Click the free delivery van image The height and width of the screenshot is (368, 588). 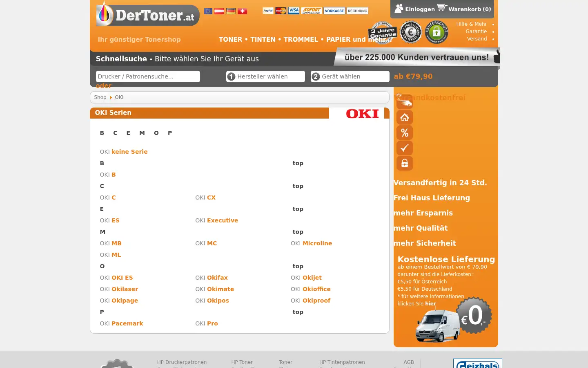point(437,325)
